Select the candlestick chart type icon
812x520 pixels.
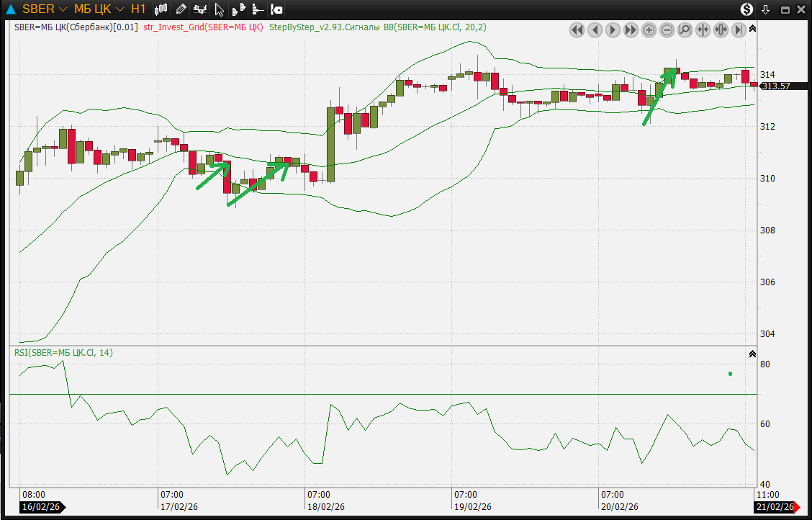(x=162, y=9)
